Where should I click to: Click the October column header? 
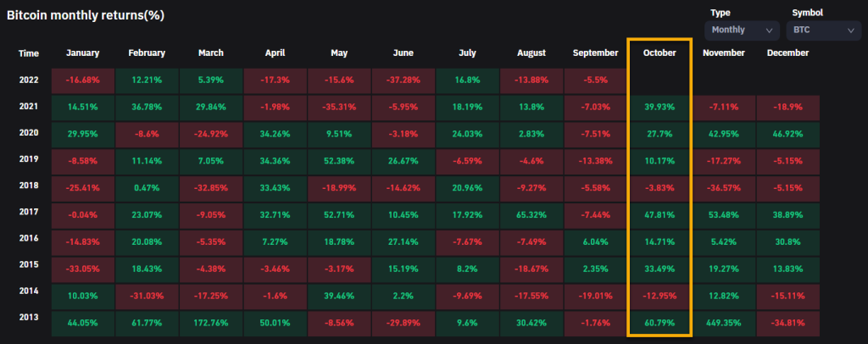pyautogui.click(x=659, y=53)
